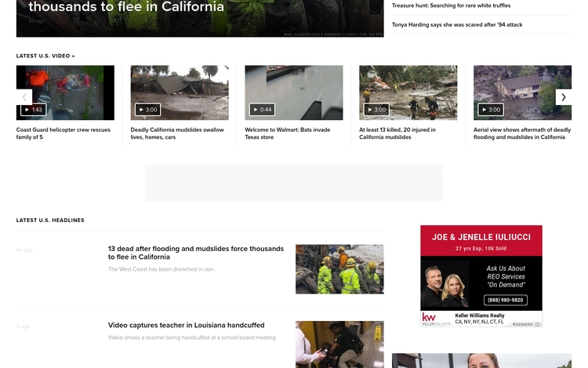The image size is (588, 368).
Task: Open firefighters mudslide story image
Action: tap(339, 269)
